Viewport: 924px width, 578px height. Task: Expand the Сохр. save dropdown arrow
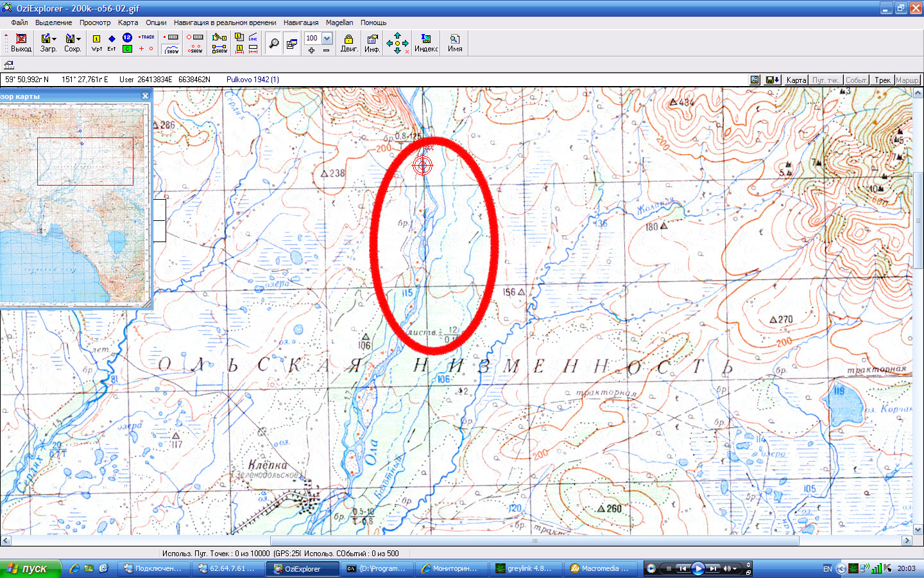79,39
